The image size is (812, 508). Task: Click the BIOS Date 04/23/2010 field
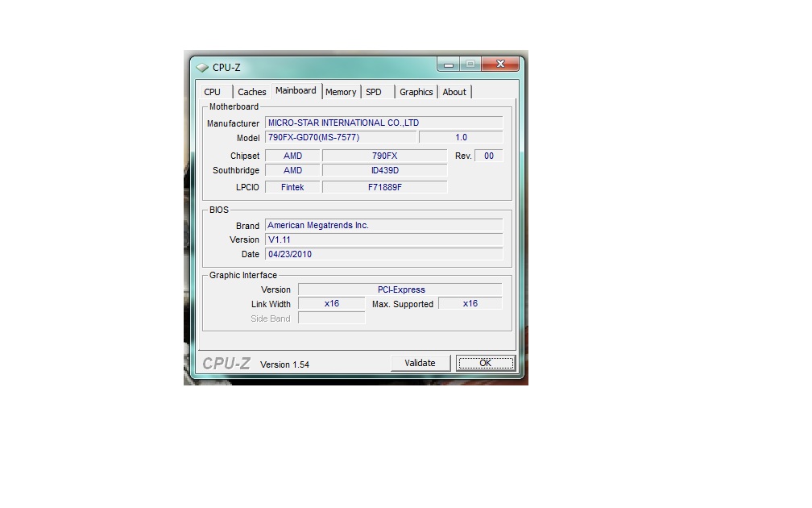pyautogui.click(x=383, y=254)
